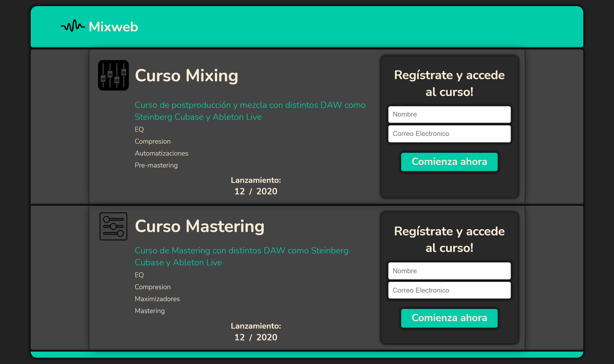The width and height of the screenshot is (614, 364).
Task: Click the Automatizaciones topic item
Action: [x=161, y=153]
